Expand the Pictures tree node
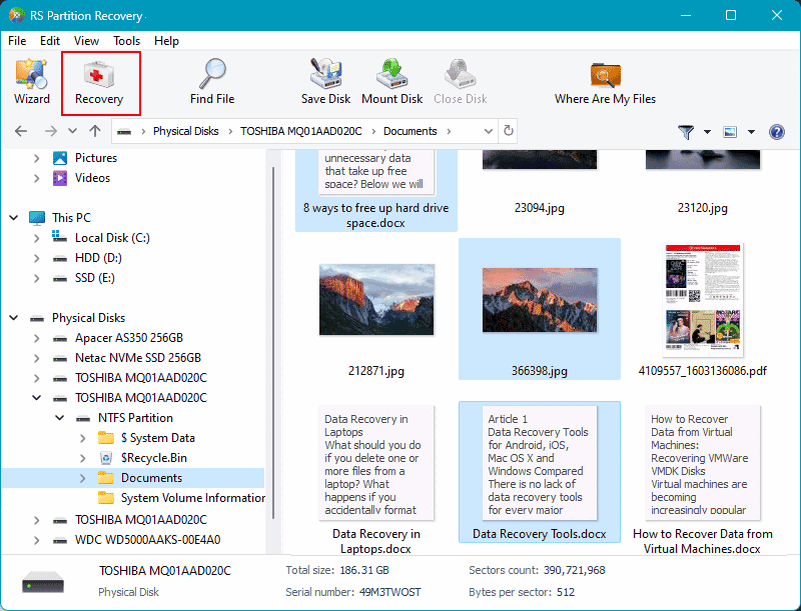 (37, 158)
